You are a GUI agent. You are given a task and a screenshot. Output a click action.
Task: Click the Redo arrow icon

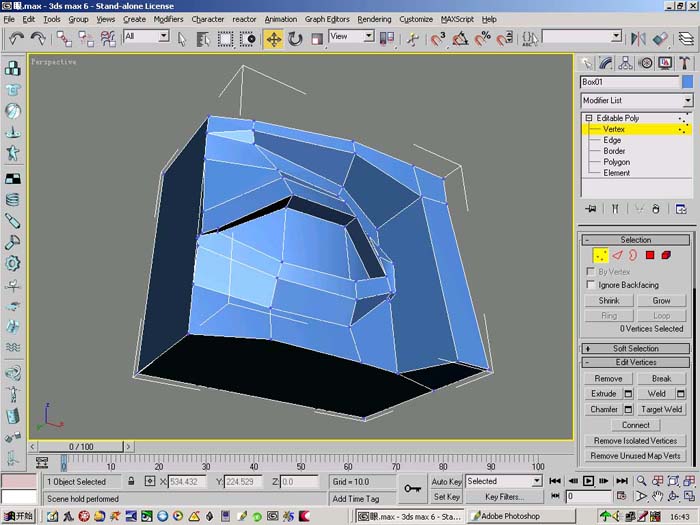click(38, 39)
